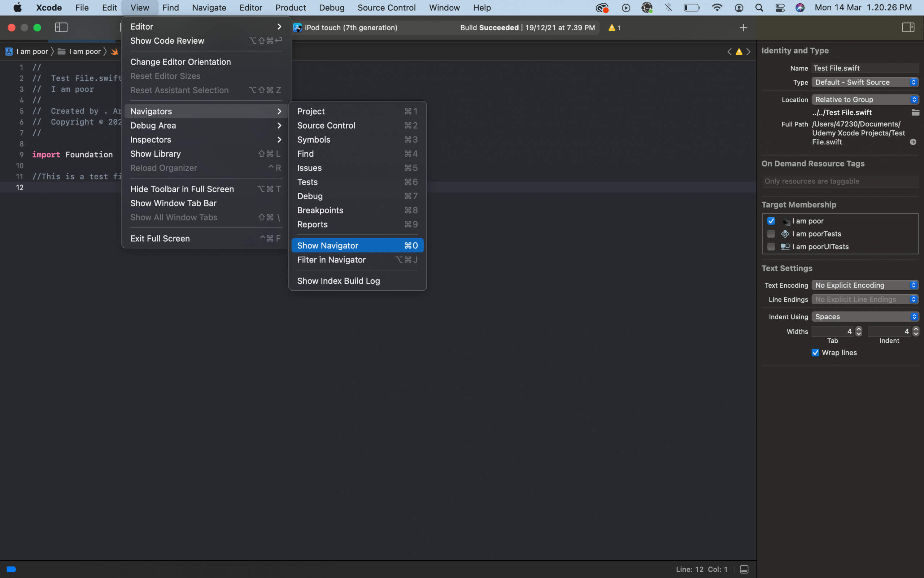Click the date and time in menu bar
Viewport: 924px width, 578px height.
click(863, 8)
